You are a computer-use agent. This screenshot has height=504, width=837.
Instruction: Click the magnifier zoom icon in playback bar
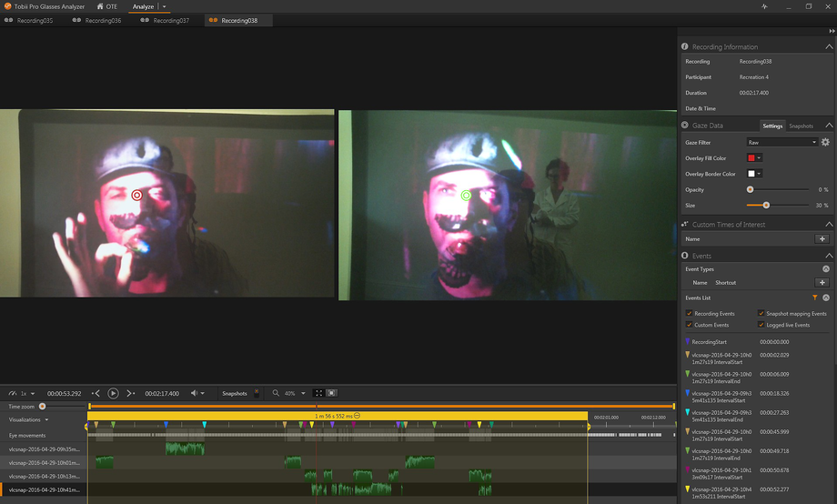(276, 393)
